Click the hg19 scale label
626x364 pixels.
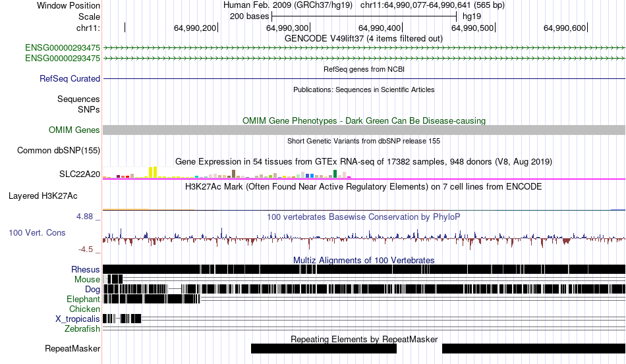[472, 16]
